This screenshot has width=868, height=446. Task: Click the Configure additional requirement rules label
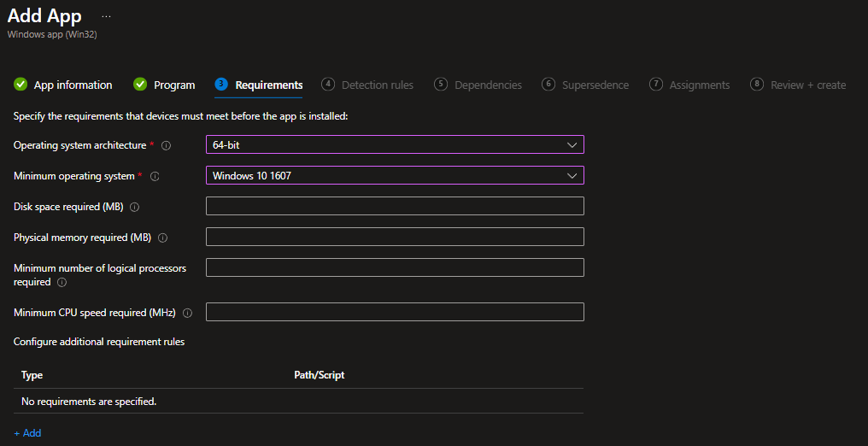pyautogui.click(x=99, y=342)
